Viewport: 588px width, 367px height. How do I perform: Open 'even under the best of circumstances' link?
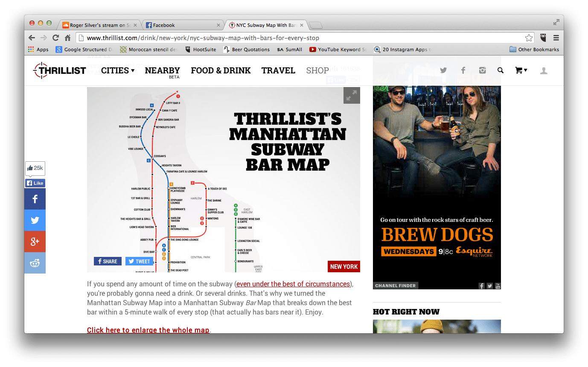[x=293, y=284]
